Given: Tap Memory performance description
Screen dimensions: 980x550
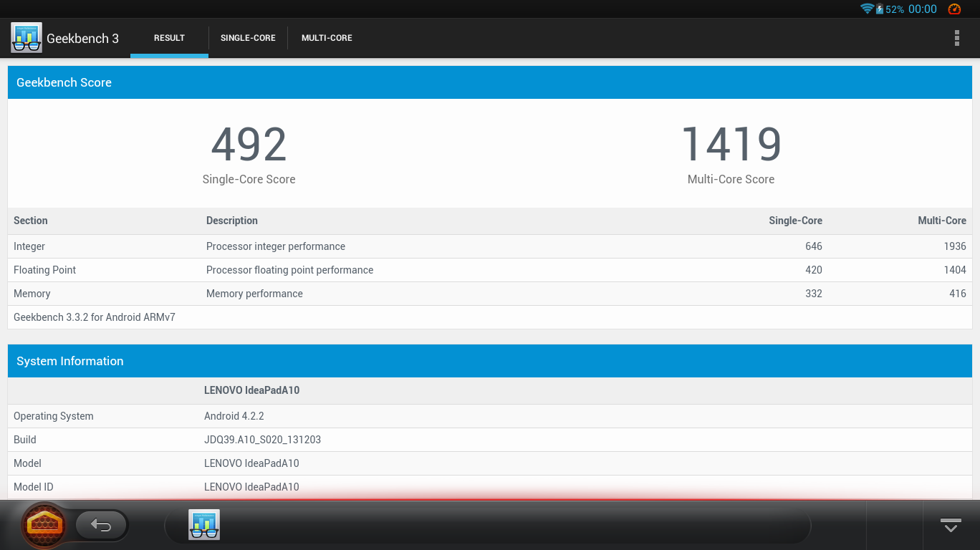Looking at the screenshot, I should pos(254,294).
